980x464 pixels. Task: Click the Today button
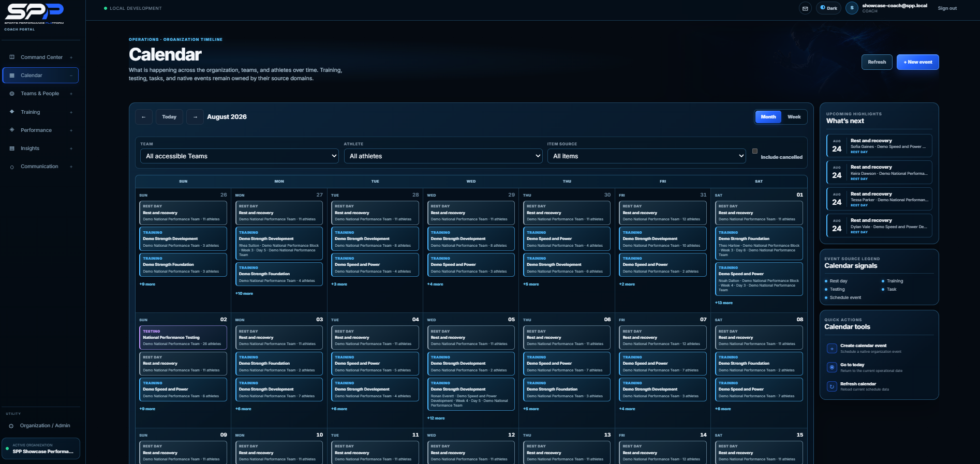(x=169, y=117)
